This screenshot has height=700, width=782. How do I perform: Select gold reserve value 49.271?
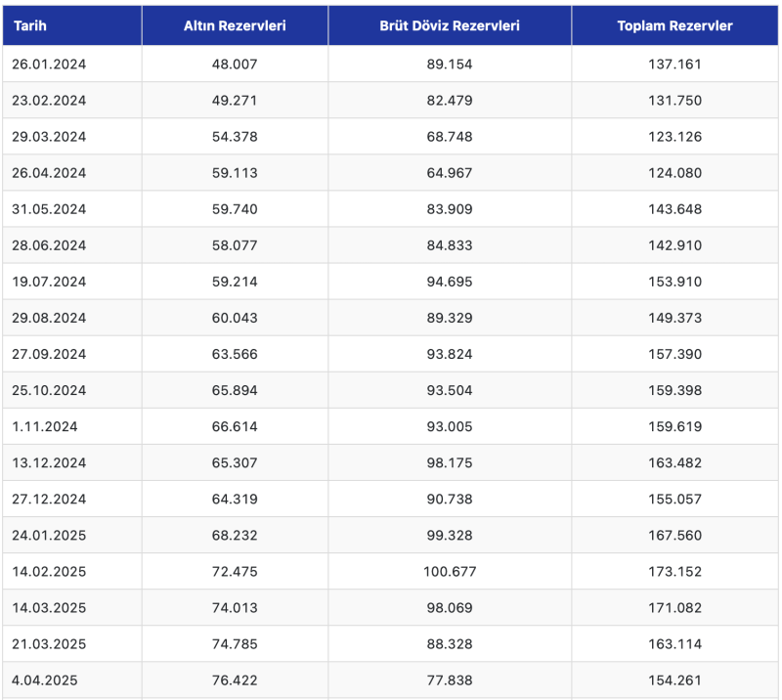click(x=235, y=101)
